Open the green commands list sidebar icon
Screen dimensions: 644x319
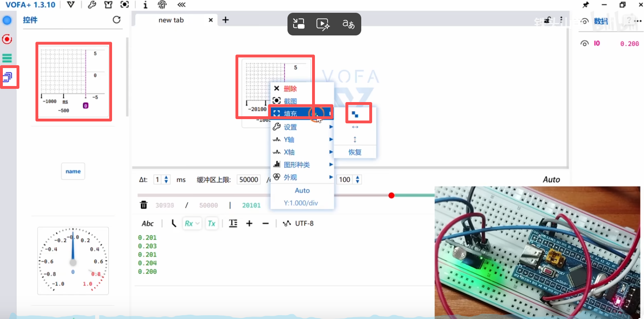(x=7, y=58)
